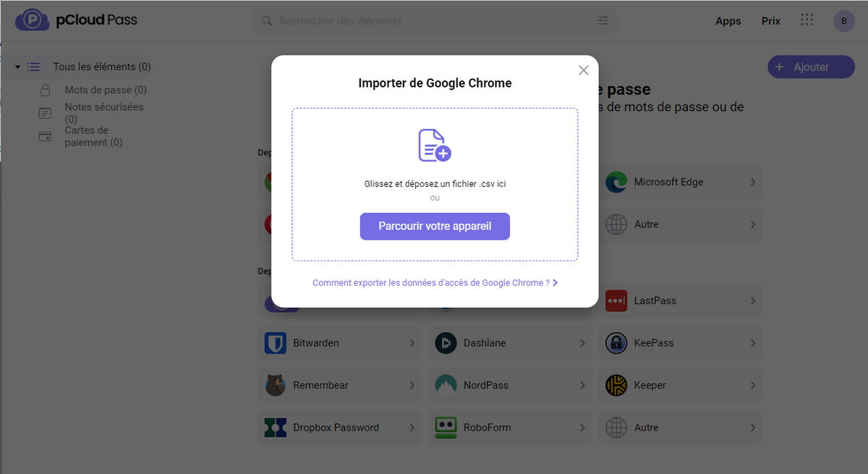The image size is (868, 474).
Task: Click the lock icon for Mots de passe
Action: tap(45, 90)
